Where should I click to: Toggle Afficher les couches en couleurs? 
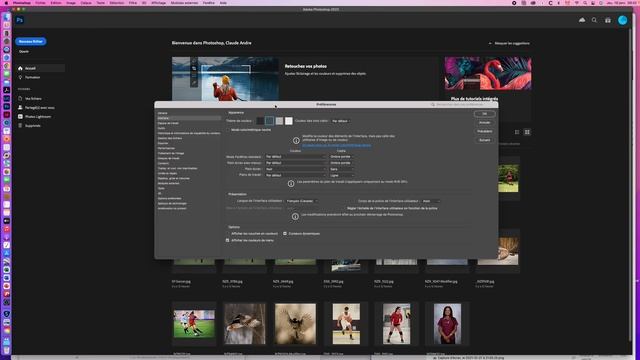pos(228,233)
